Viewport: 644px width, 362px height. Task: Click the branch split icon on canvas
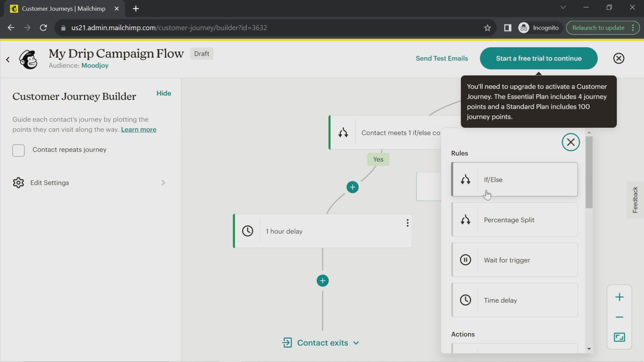click(x=343, y=132)
